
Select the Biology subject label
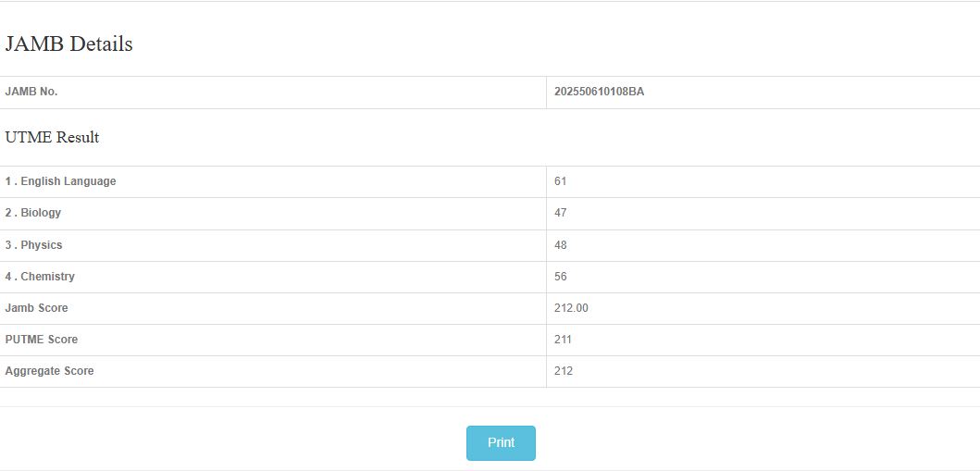click(x=33, y=213)
